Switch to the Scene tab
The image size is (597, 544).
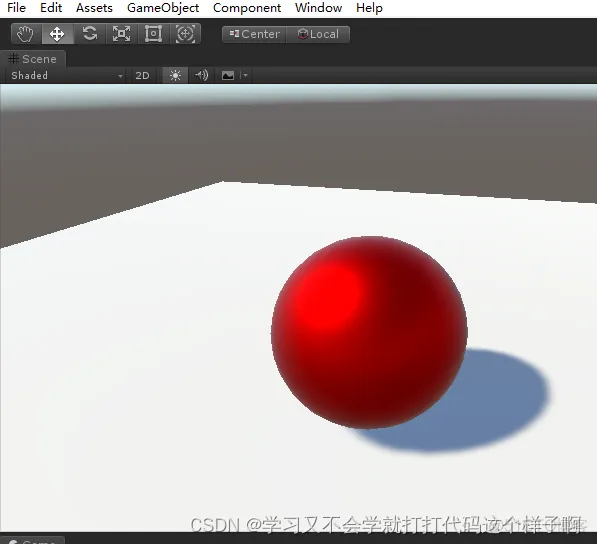(33, 59)
